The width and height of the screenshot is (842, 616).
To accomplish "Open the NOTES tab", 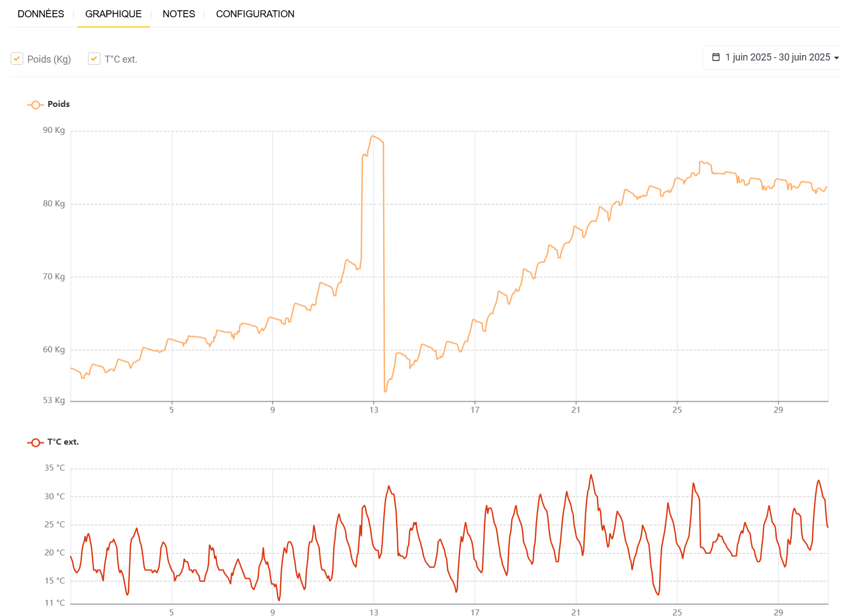I will click(179, 14).
